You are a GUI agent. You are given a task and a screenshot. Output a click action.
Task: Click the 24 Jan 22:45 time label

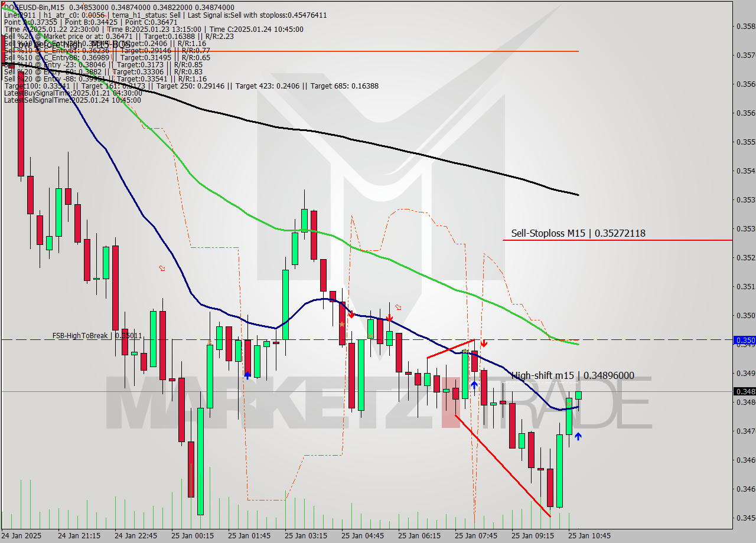point(136,536)
